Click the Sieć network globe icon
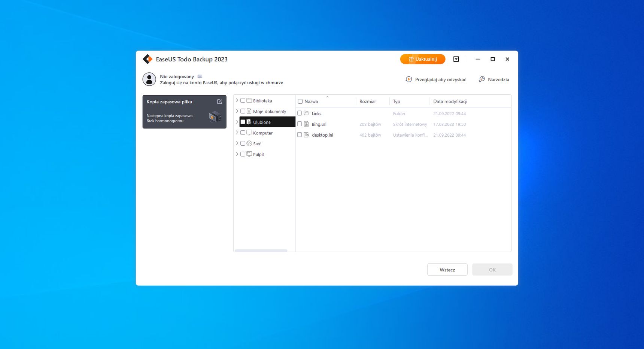This screenshot has height=349, width=644. [249, 143]
